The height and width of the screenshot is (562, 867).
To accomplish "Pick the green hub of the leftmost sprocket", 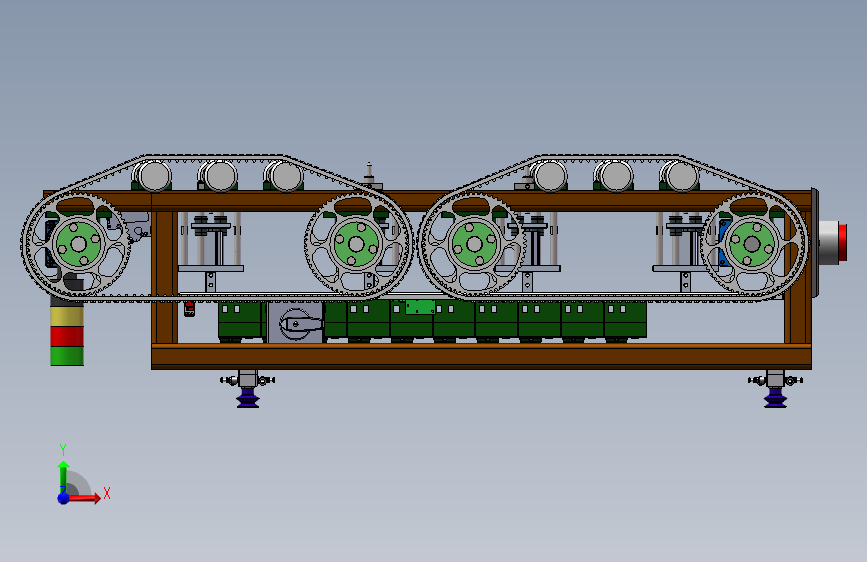I will (79, 244).
